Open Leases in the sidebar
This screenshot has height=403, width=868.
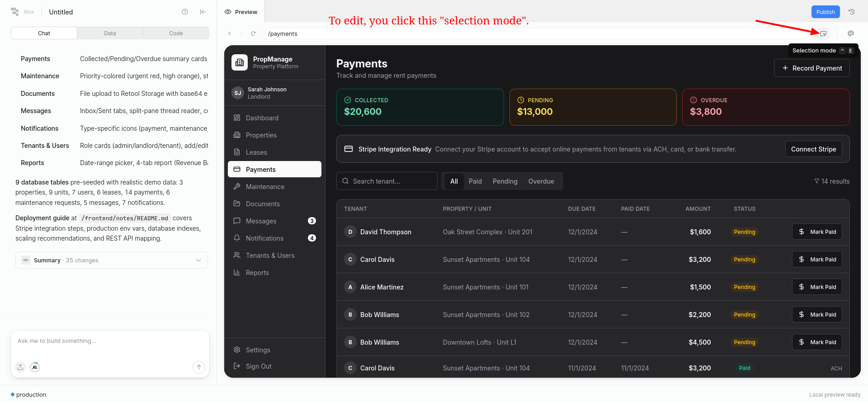(274, 152)
